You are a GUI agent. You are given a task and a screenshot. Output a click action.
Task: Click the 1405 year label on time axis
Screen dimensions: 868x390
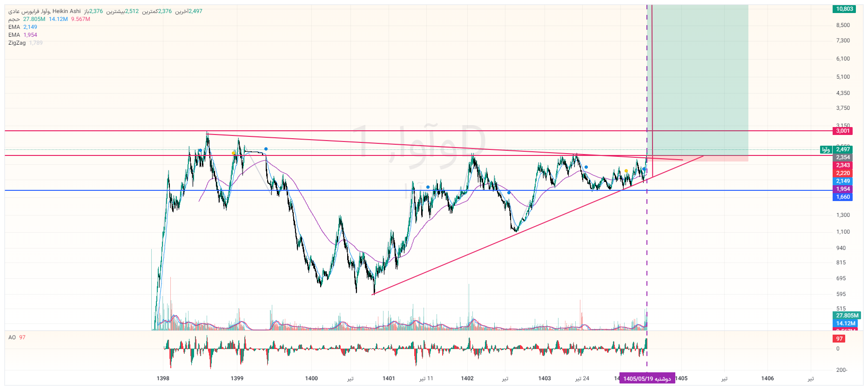tap(681, 378)
